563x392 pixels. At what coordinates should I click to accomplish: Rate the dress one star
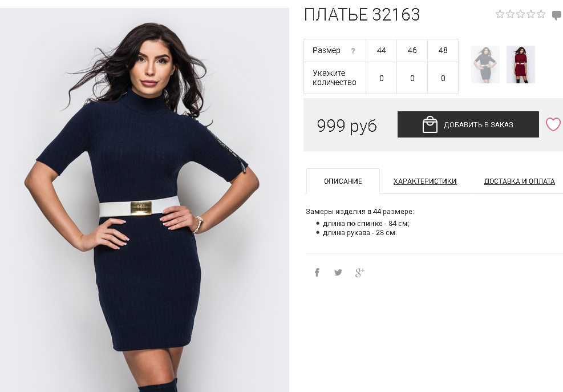pyautogui.click(x=500, y=14)
